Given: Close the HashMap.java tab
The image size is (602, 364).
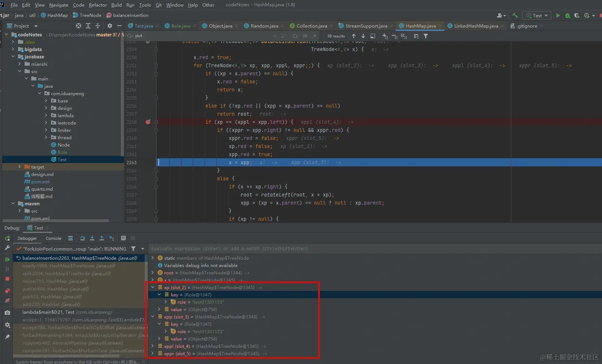Looking at the screenshot, I should (x=440, y=26).
